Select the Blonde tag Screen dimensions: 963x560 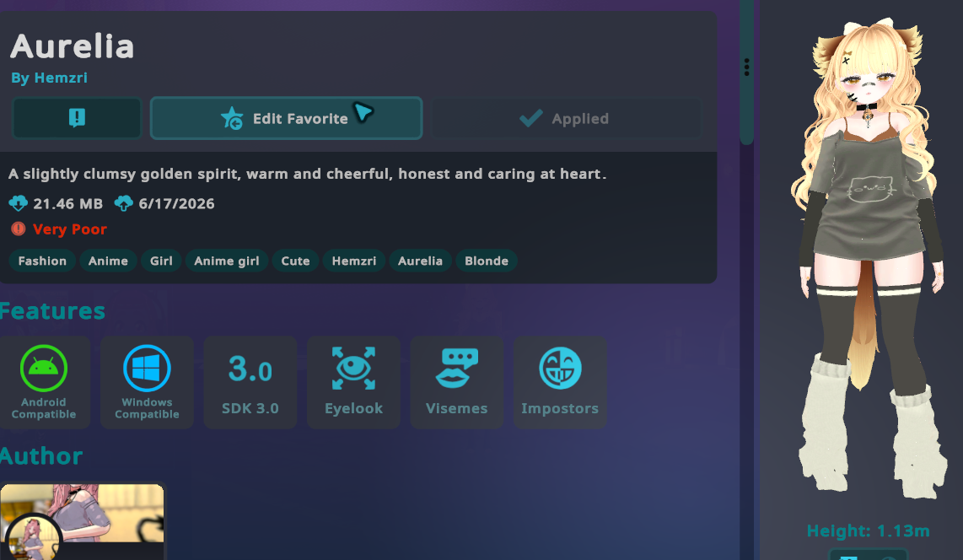[x=487, y=261]
